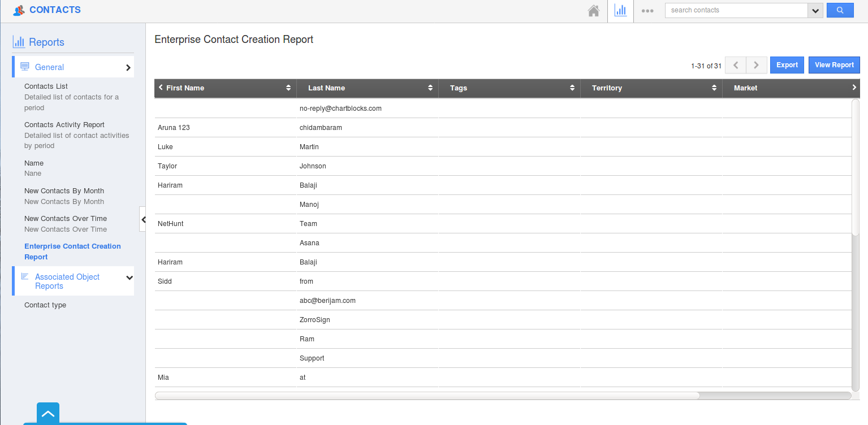Click the Export button
Viewport: 868px width, 425px height.
coord(787,64)
